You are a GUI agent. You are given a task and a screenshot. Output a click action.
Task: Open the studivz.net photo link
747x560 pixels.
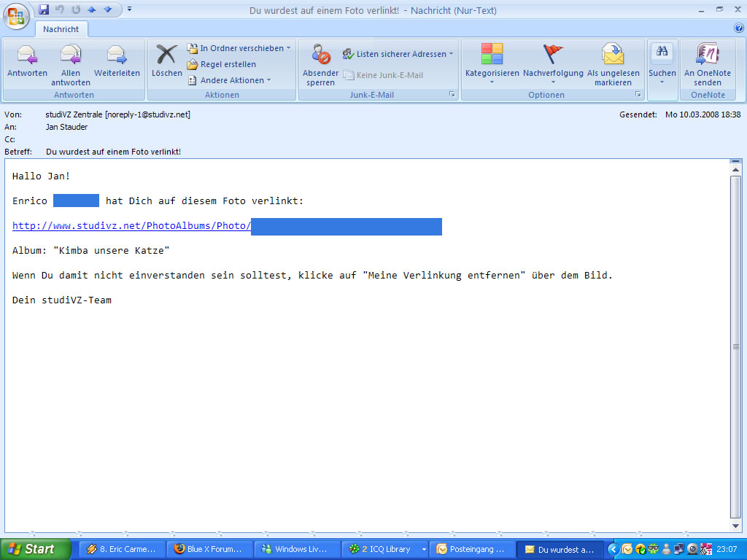tap(131, 226)
